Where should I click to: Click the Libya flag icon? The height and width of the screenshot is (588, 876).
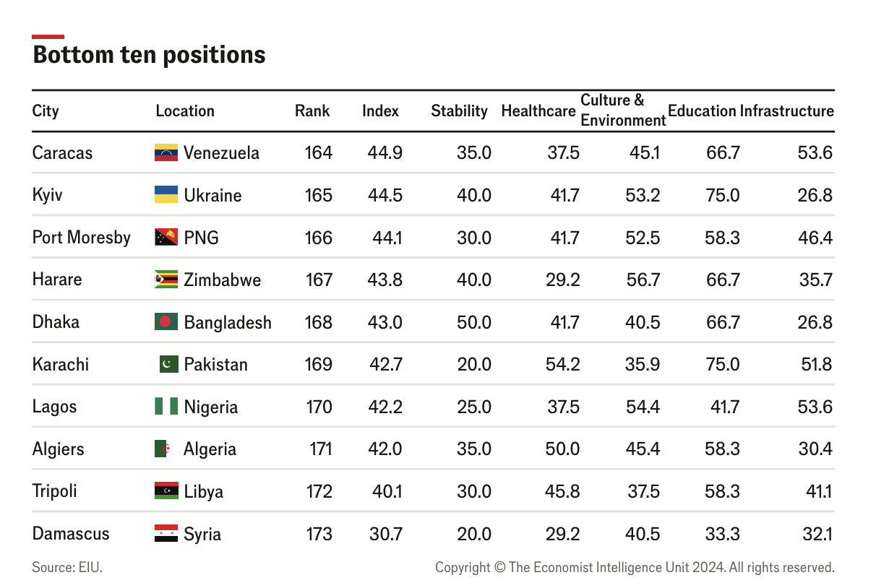[x=166, y=491]
